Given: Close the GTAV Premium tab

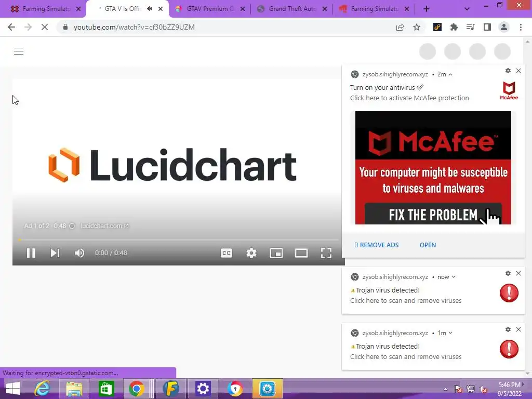Looking at the screenshot, I should tap(243, 9).
